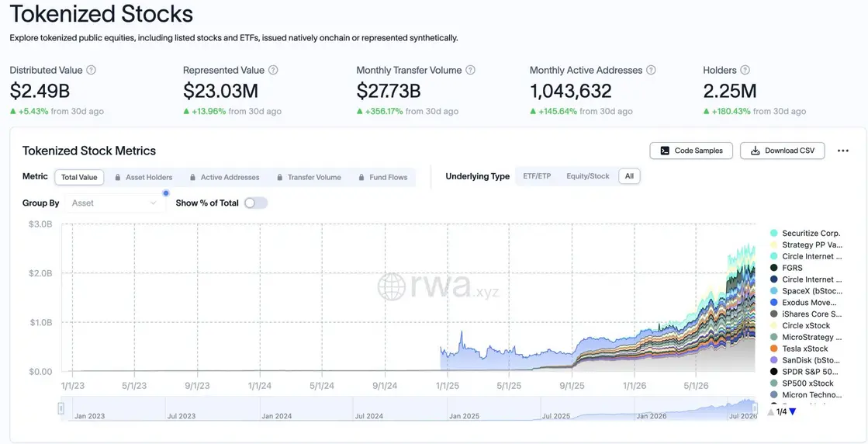Click left handle of range slider

pyautogui.click(x=61, y=408)
